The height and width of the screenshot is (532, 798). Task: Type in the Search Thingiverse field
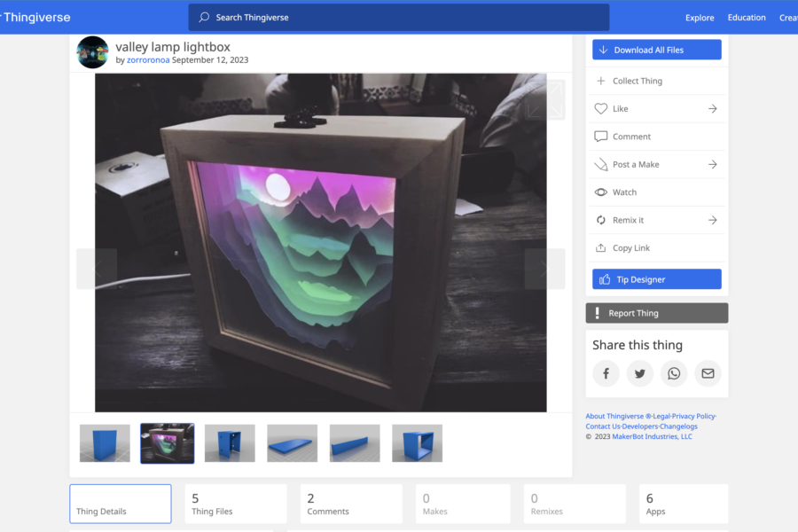point(399,18)
